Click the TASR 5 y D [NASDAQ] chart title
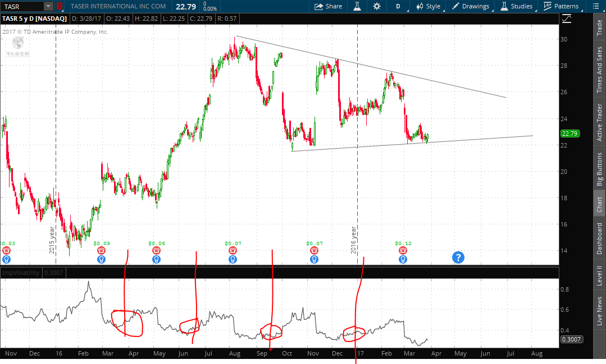 [x=34, y=19]
